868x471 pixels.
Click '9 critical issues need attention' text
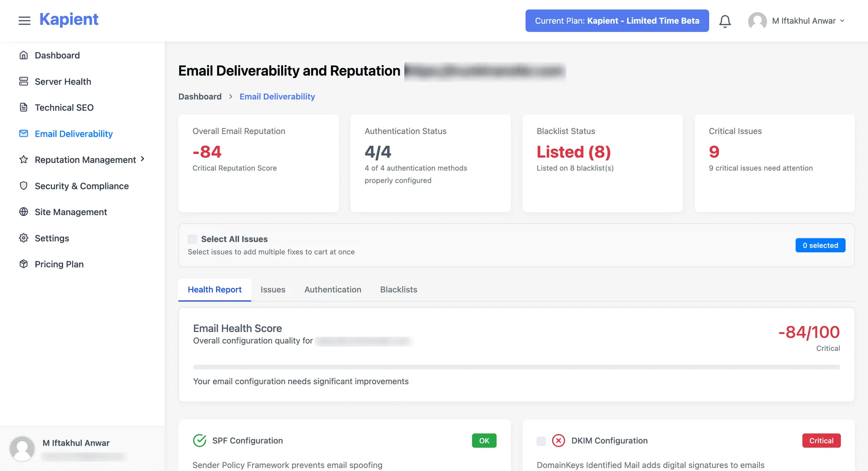coord(761,168)
